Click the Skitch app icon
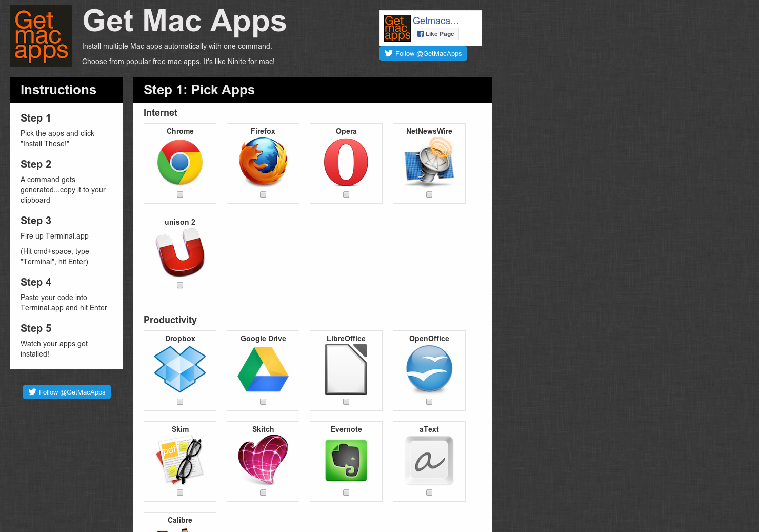This screenshot has width=759, height=532. (x=263, y=460)
